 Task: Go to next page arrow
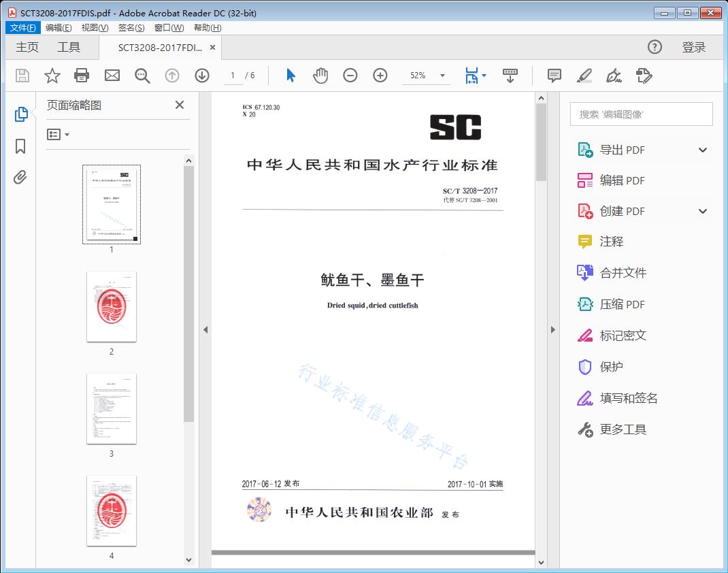point(202,76)
